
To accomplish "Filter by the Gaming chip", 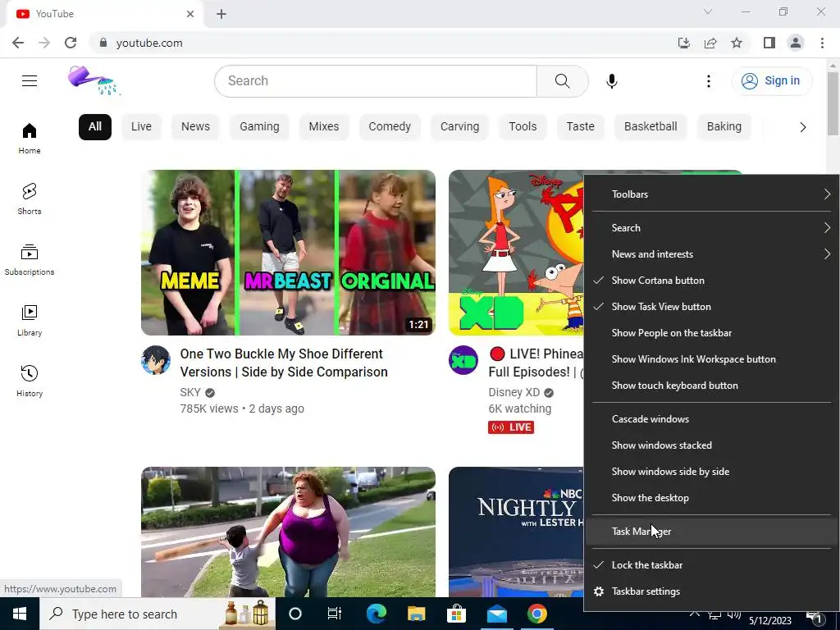I will (x=259, y=127).
